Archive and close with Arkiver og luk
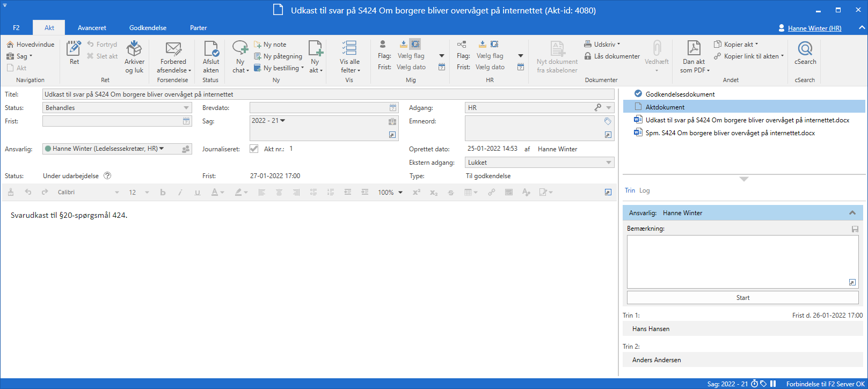Viewport: 868px width, 389px height. pyautogui.click(x=134, y=56)
